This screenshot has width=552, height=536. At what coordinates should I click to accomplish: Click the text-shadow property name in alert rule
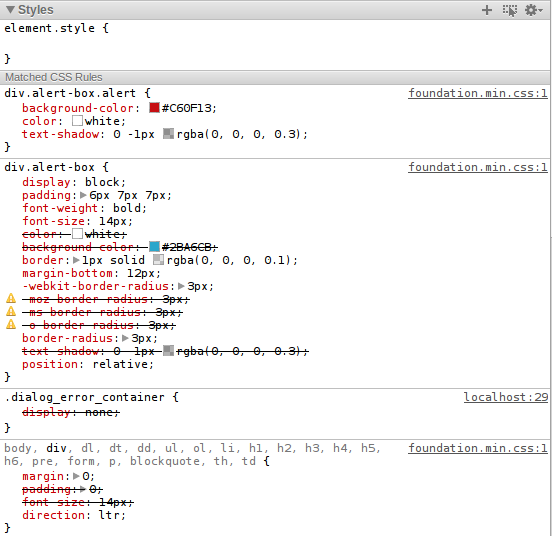click(x=61, y=134)
